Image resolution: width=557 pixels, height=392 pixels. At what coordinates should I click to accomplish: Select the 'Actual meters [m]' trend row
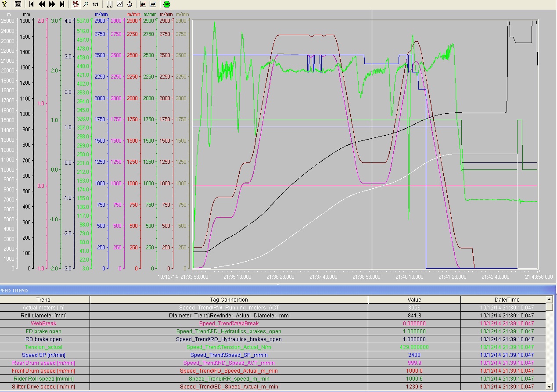tap(273, 308)
